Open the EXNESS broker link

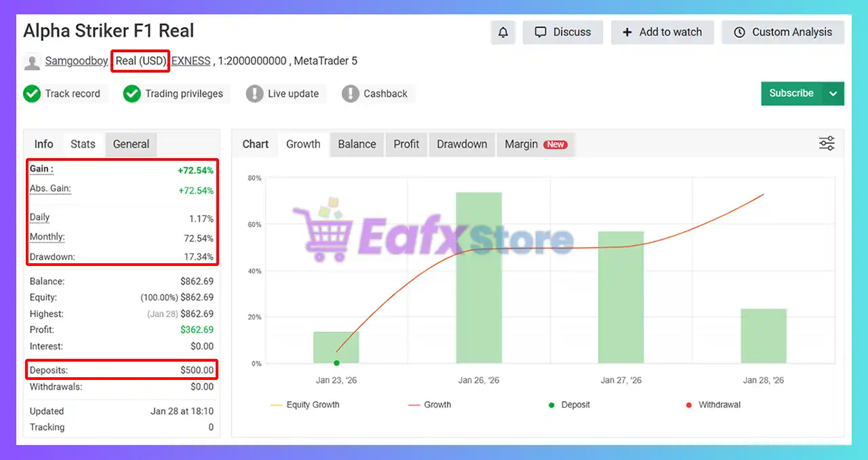tap(191, 61)
